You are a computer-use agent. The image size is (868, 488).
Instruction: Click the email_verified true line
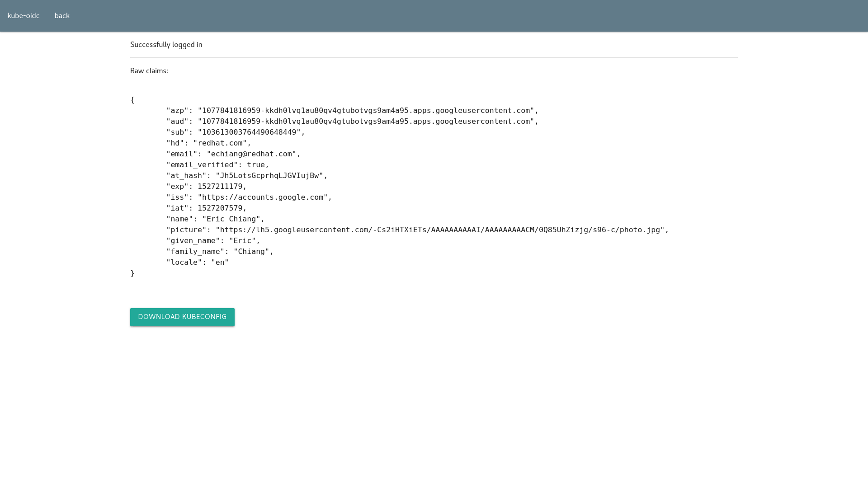pos(217,165)
